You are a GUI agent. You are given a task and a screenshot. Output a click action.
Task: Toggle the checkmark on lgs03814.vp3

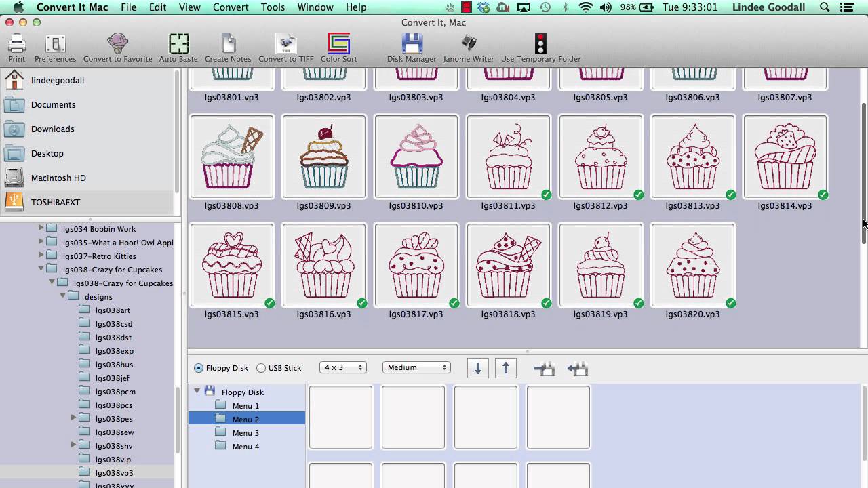[x=823, y=195]
